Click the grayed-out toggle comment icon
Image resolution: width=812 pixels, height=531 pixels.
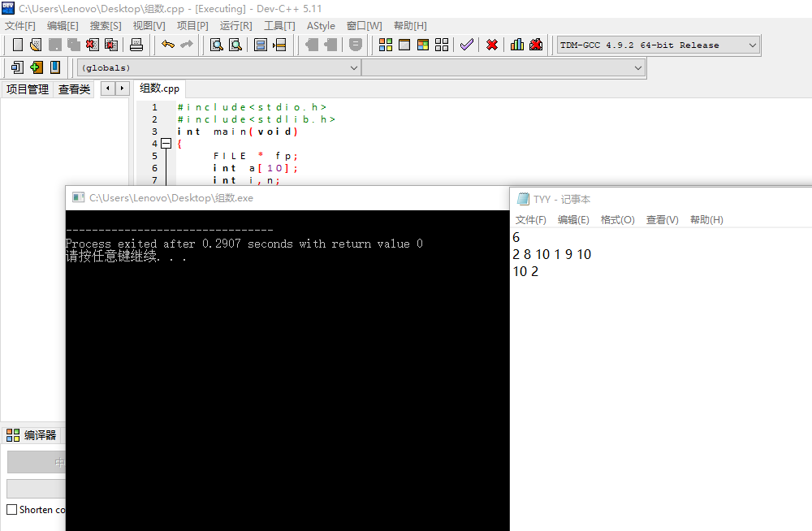pyautogui.click(x=356, y=45)
